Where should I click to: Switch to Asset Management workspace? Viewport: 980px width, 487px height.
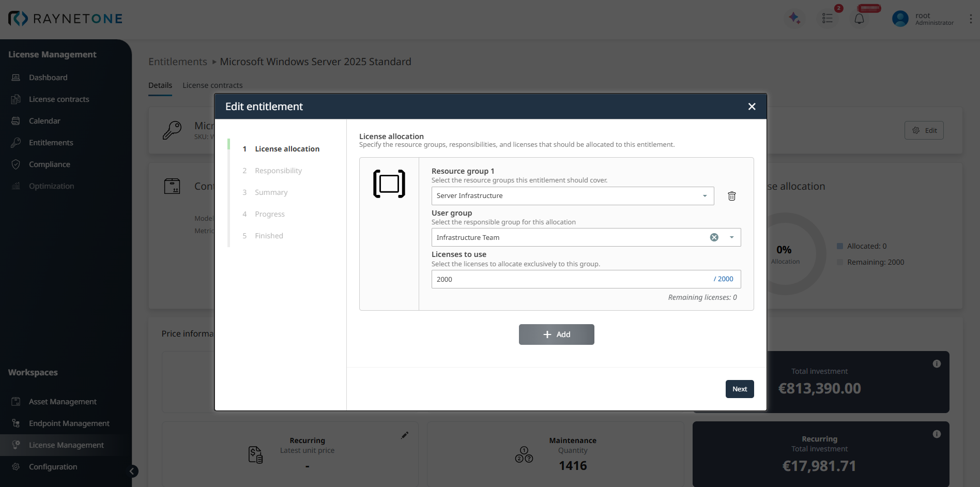coord(63,402)
